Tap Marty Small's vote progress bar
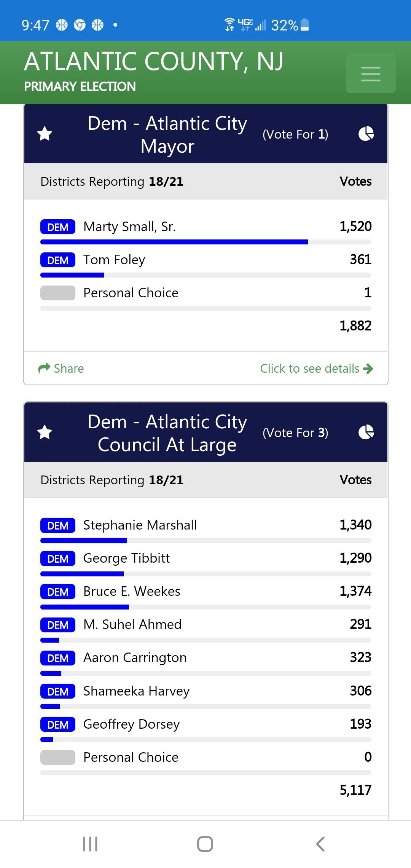Screen dimensions: 411x868 (174, 242)
